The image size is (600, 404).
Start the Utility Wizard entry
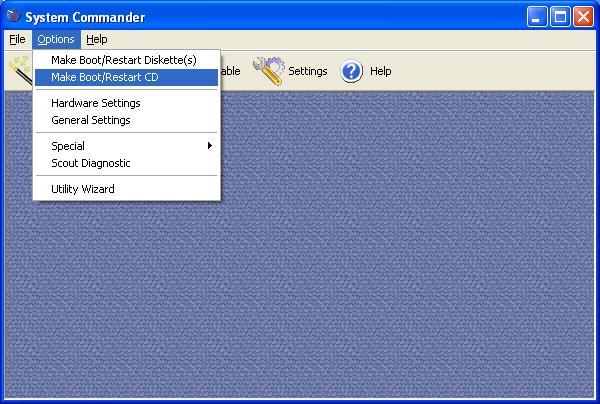click(126, 189)
